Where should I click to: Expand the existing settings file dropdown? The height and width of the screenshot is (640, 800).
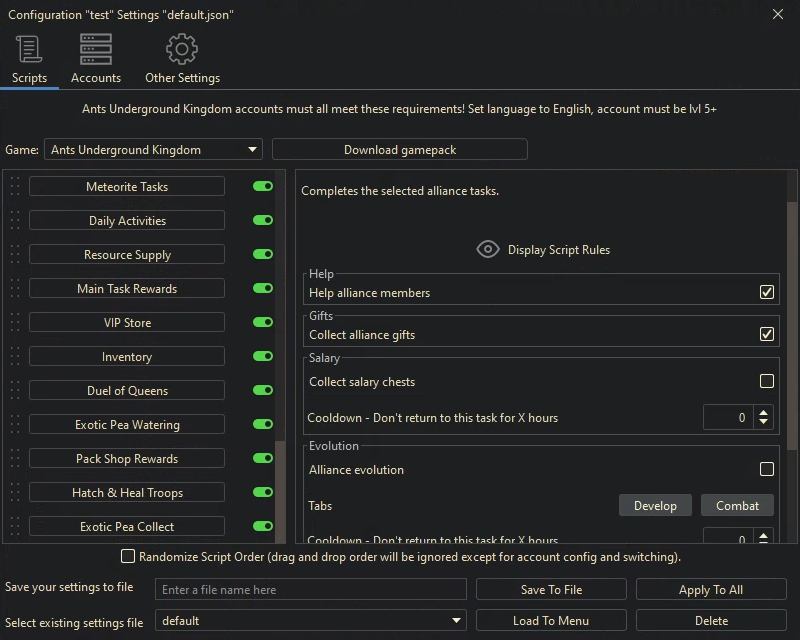point(311,621)
